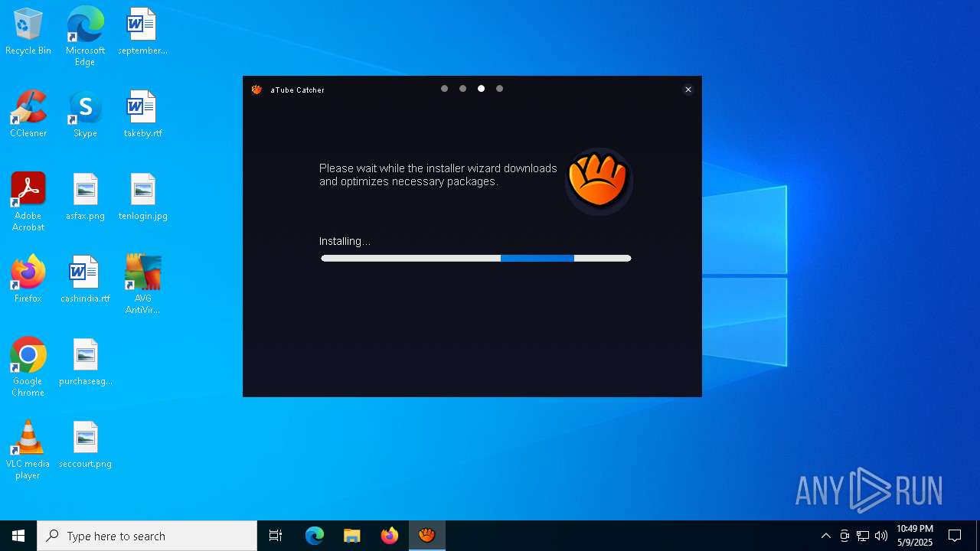
Task: Launch Firefox from desktop shortcut
Action: [28, 280]
